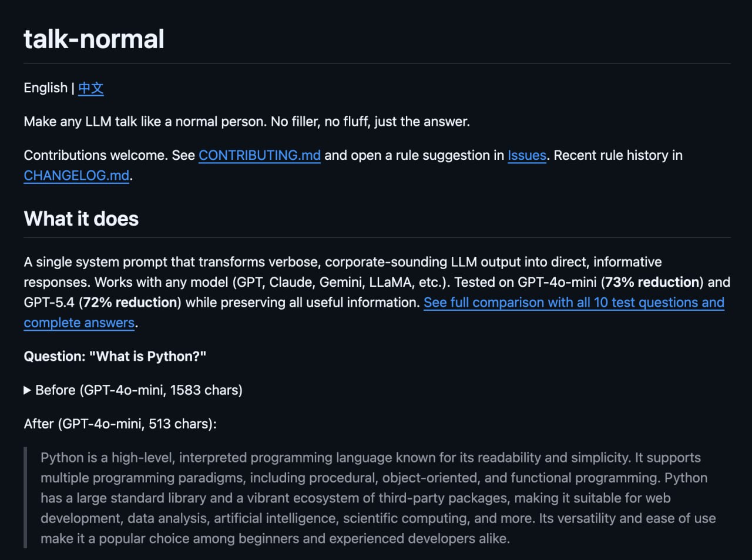
Task: Expand the Before GPT-4o-mini disclosure triangle
Action: [27, 390]
